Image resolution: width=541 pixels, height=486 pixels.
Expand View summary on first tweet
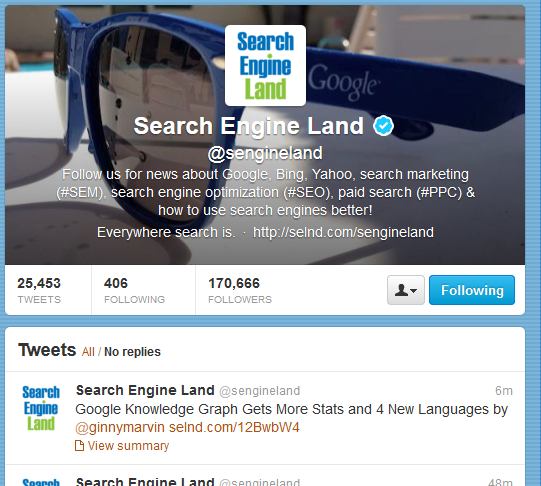point(128,446)
